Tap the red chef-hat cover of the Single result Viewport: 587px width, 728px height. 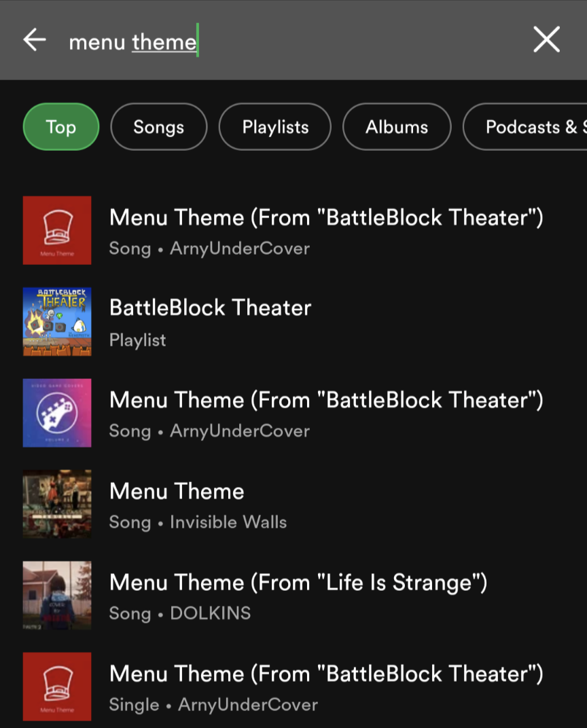coord(57,687)
